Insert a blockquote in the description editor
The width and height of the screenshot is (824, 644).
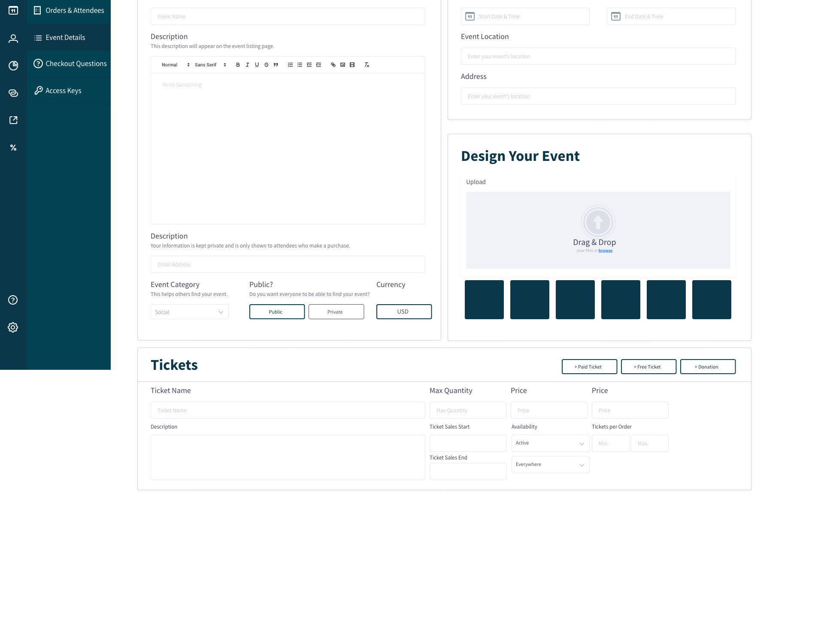pyautogui.click(x=276, y=65)
